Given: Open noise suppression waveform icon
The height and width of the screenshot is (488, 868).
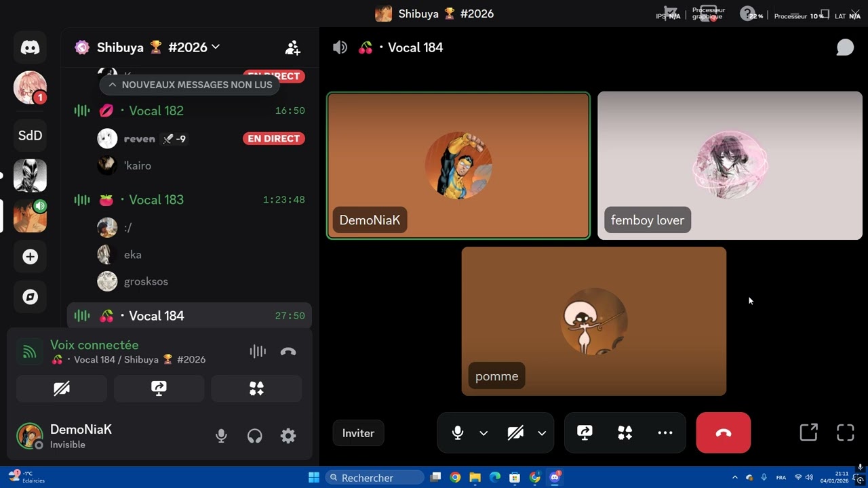Looking at the screenshot, I should [258, 351].
